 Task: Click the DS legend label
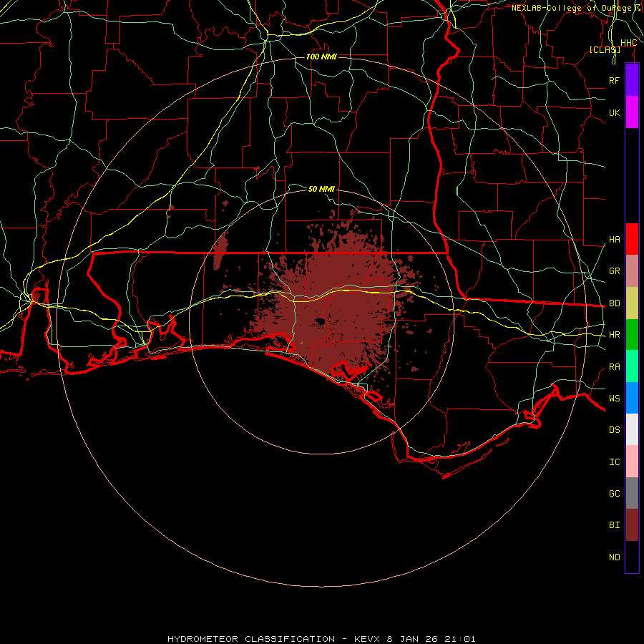coord(614,430)
